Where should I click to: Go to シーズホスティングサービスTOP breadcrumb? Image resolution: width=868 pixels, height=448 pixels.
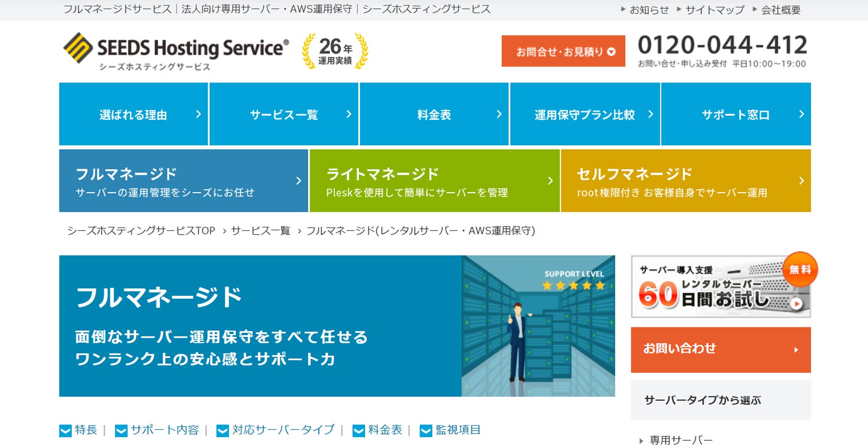point(141,231)
